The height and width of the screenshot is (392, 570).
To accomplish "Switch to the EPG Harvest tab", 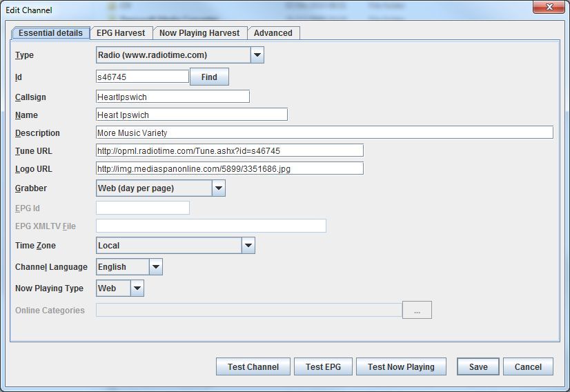I will pyautogui.click(x=121, y=33).
